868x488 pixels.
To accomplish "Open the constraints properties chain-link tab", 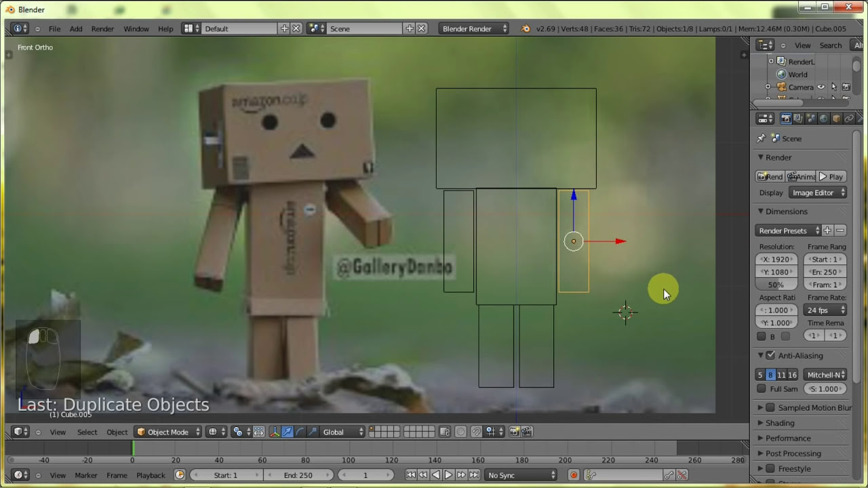I will (x=849, y=119).
